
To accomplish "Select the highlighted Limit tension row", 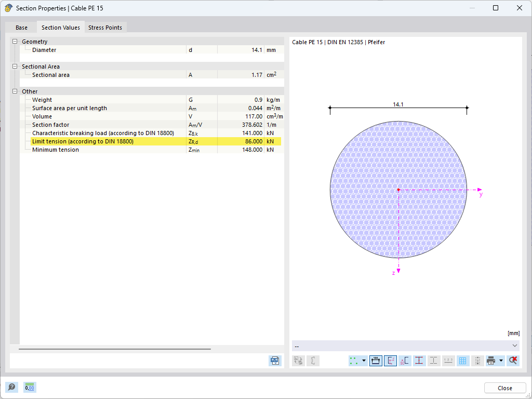I will [x=152, y=141].
